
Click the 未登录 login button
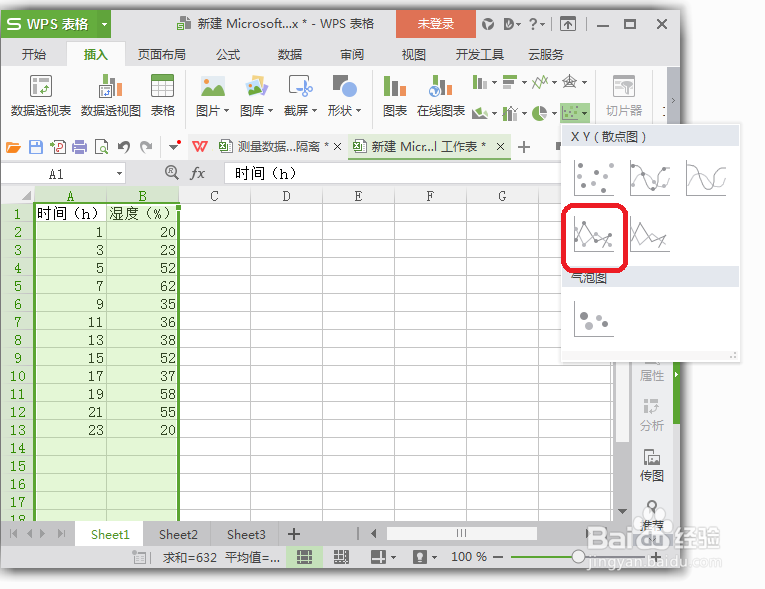click(x=436, y=24)
